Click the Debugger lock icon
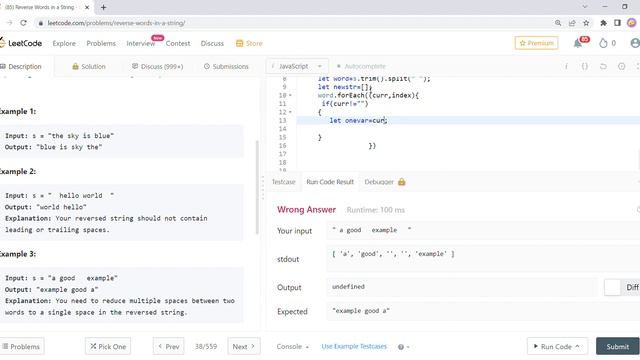This screenshot has height=360, width=640. pyautogui.click(x=402, y=182)
